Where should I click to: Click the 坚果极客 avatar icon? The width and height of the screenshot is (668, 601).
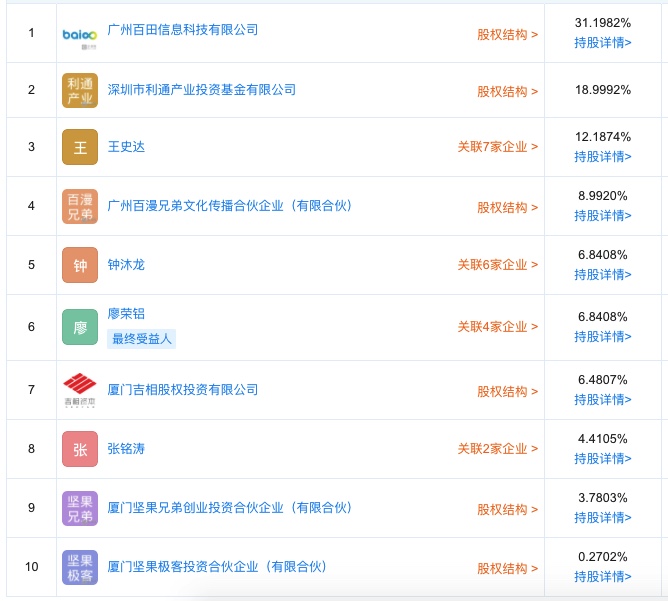[80, 567]
